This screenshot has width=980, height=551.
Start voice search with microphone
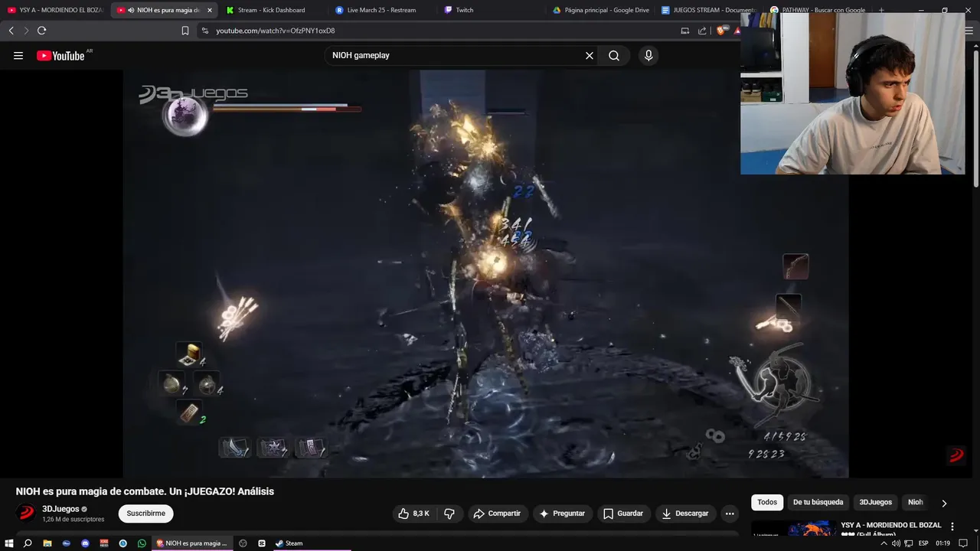[648, 55]
